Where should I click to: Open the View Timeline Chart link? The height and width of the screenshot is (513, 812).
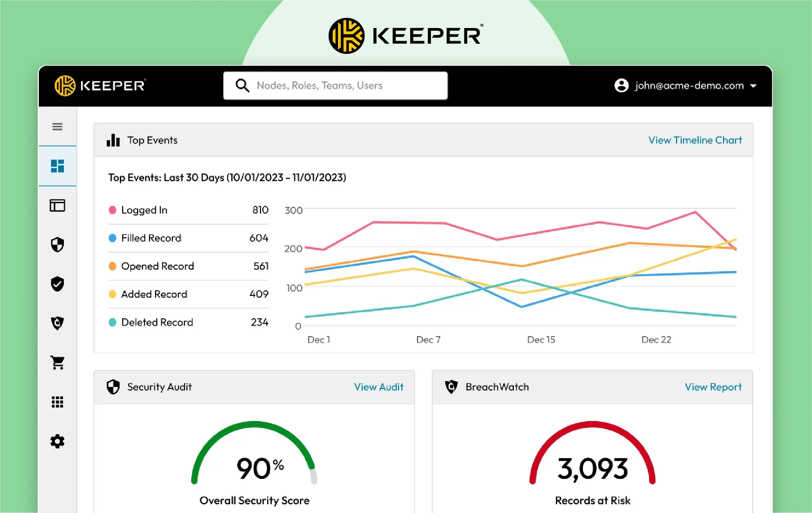point(695,140)
